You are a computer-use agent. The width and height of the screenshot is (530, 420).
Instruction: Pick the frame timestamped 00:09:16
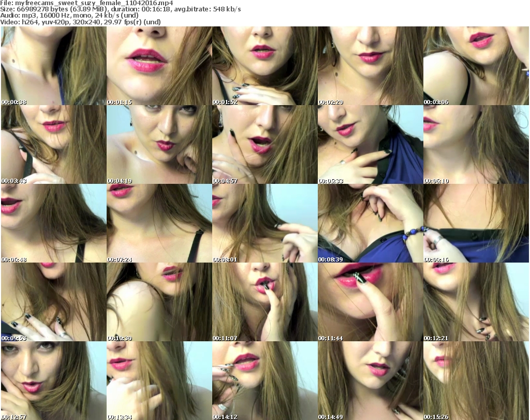476,223
